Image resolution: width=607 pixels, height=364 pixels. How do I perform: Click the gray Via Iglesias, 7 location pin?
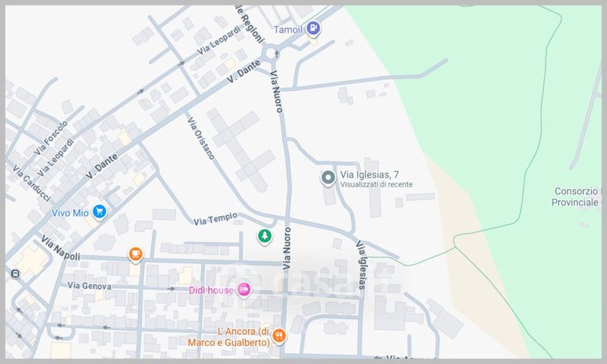click(328, 178)
